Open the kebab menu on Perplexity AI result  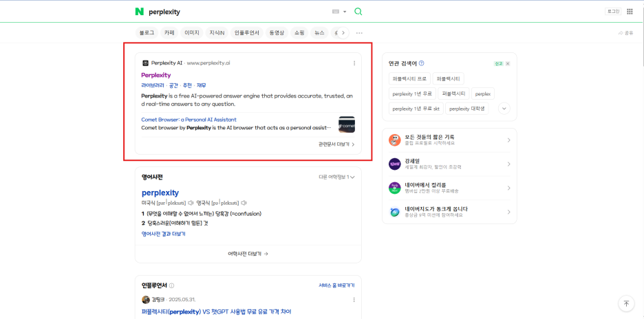click(x=354, y=63)
